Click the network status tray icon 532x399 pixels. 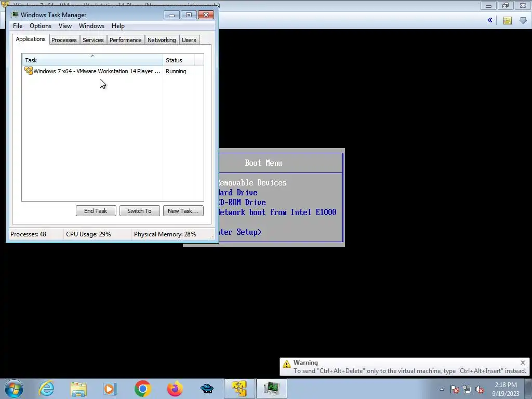[467, 390]
